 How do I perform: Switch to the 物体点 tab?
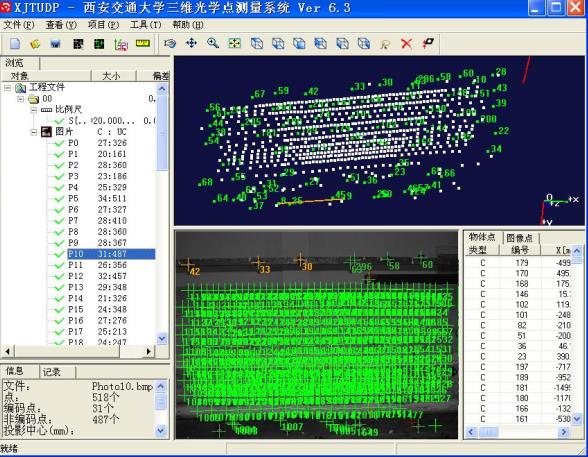(483, 237)
